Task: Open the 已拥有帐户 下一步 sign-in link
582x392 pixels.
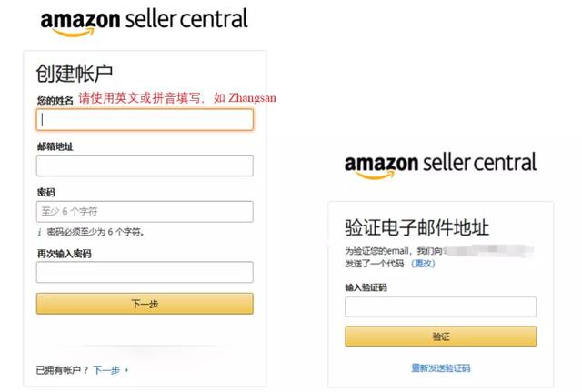Action: [x=106, y=370]
